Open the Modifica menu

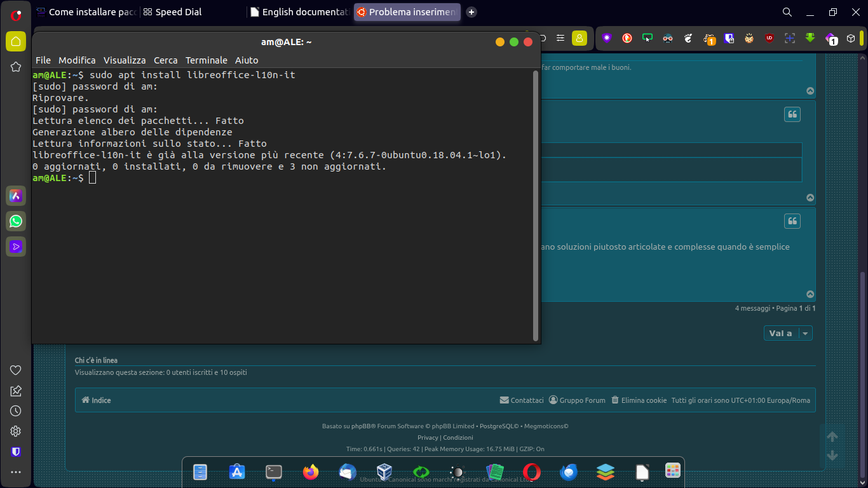tap(77, 60)
